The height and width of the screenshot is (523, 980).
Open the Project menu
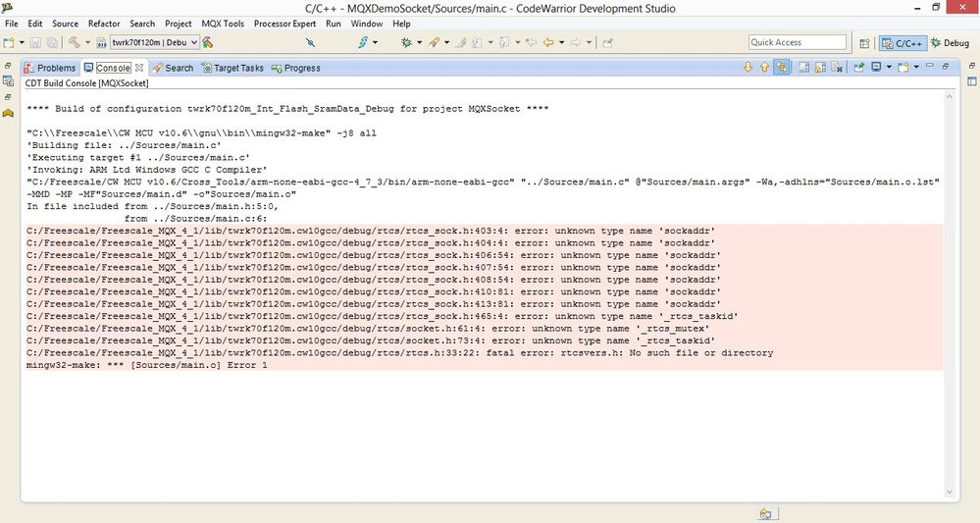click(x=179, y=24)
